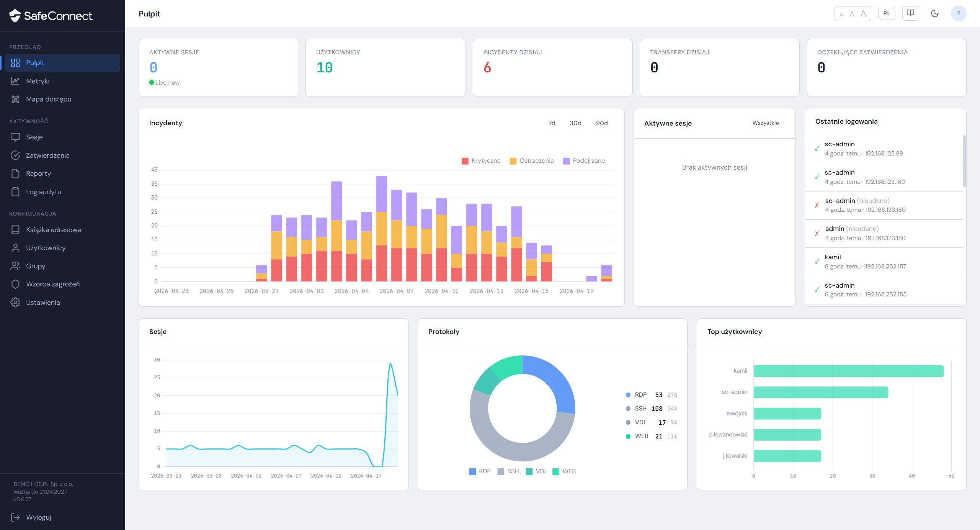Open the documentation book icon in header

coord(910,13)
